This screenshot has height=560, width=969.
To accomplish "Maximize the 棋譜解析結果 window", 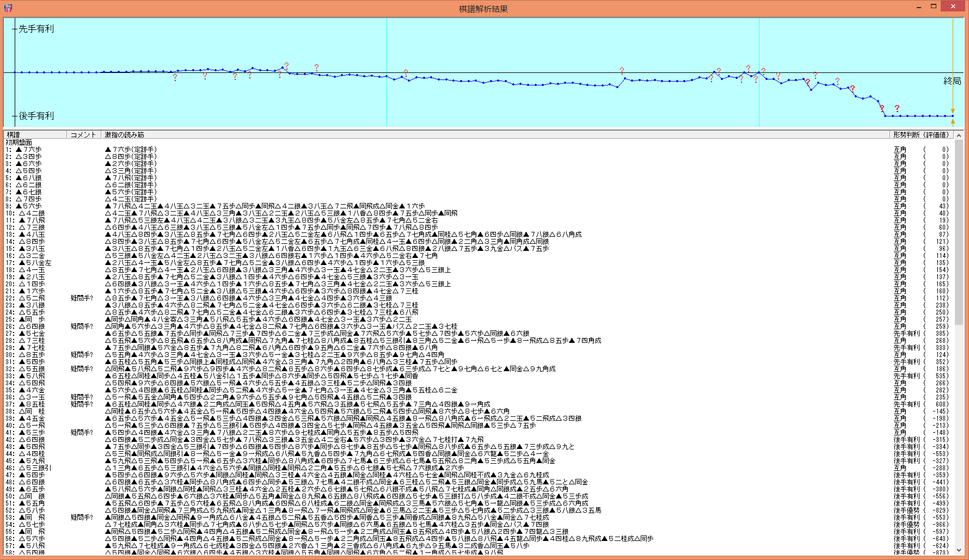I will 933,7.
